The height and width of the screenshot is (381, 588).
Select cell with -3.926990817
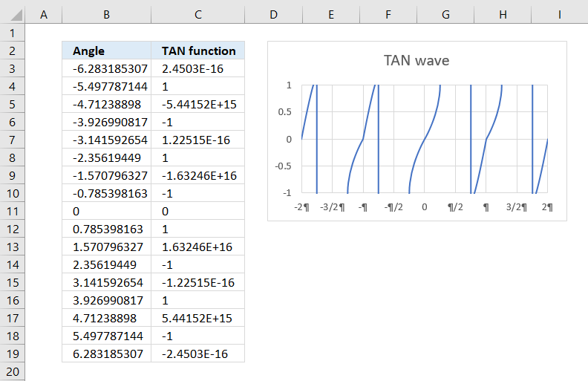[x=106, y=123]
